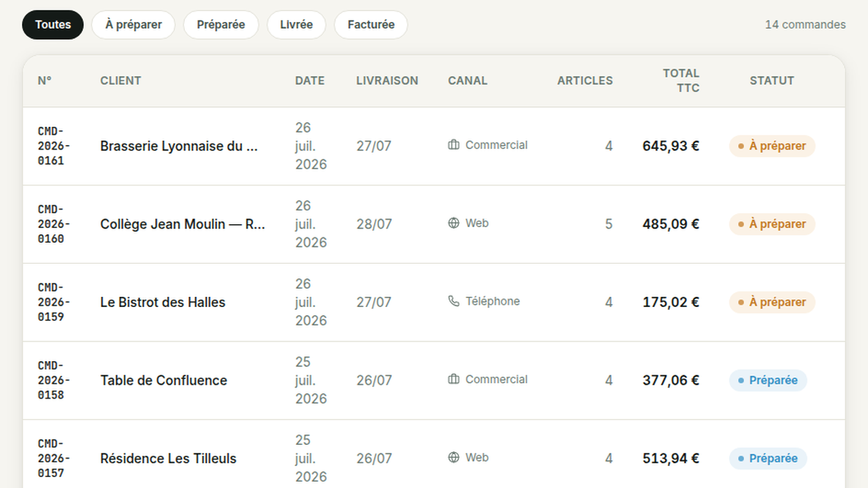Click the Client column header
Image resolution: width=868 pixels, height=488 pixels.
point(121,81)
